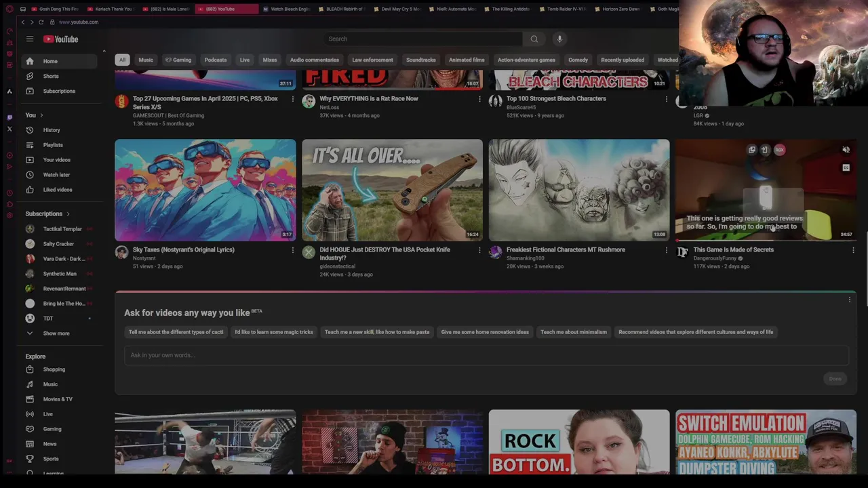This screenshot has height=488, width=868.
Task: Open the 'IT'S ALL OVER' knife thumbnail
Action: pyautogui.click(x=392, y=190)
